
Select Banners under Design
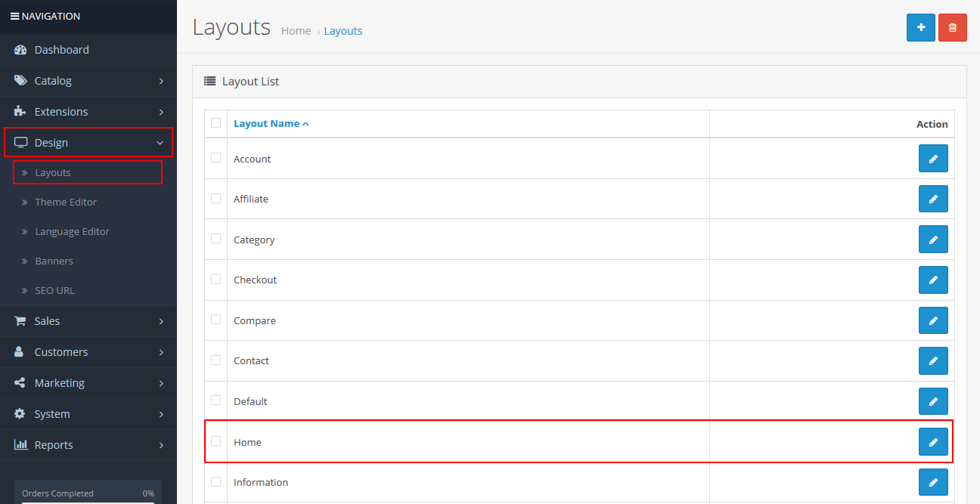(55, 261)
